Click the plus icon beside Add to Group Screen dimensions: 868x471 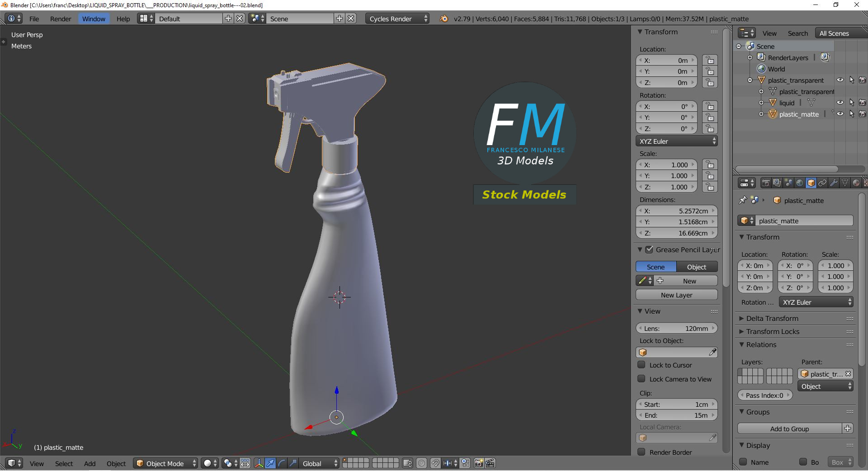[x=848, y=429]
